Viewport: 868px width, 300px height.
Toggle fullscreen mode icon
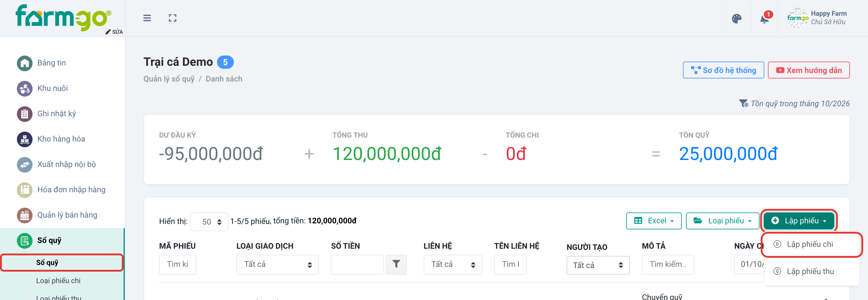(x=172, y=18)
